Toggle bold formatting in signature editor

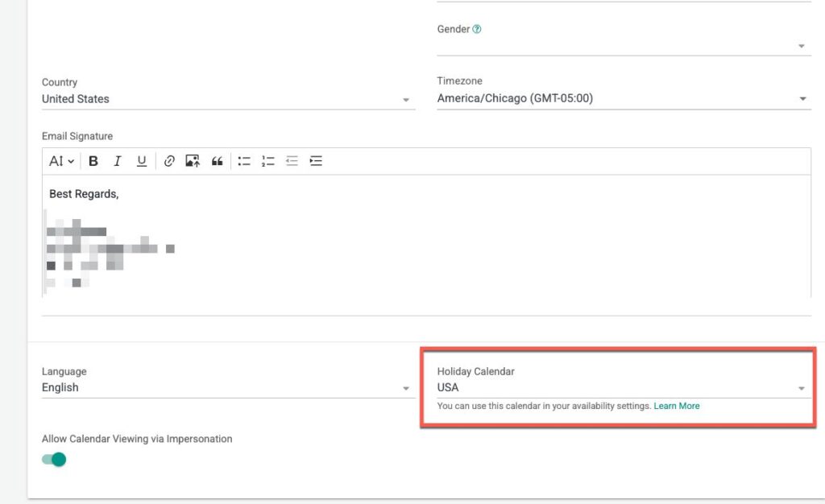[x=93, y=161]
